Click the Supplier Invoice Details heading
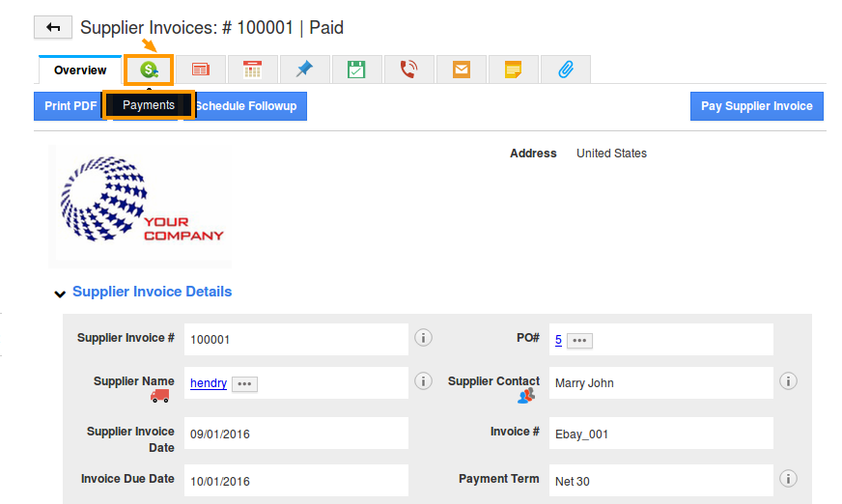The height and width of the screenshot is (504, 842). tap(152, 292)
